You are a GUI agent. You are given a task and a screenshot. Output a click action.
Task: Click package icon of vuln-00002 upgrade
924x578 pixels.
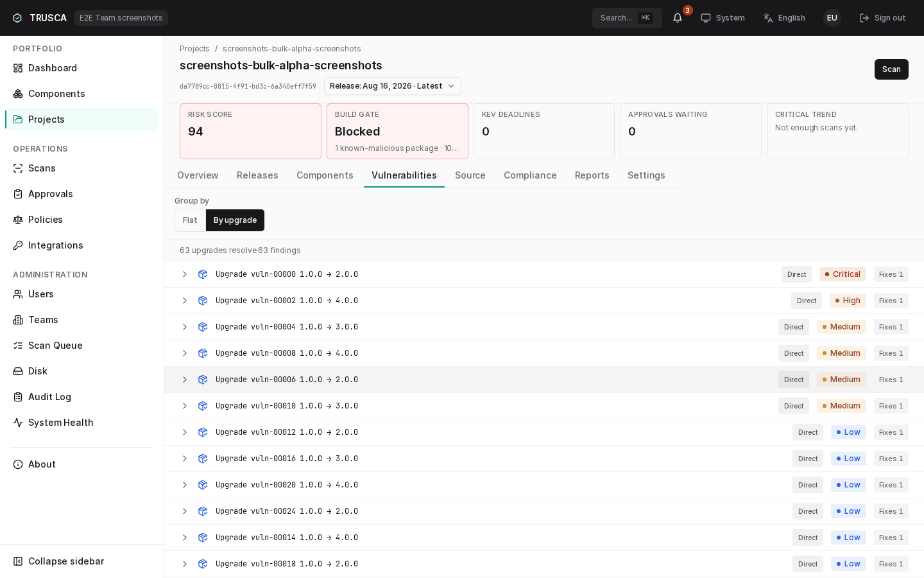pyautogui.click(x=203, y=301)
